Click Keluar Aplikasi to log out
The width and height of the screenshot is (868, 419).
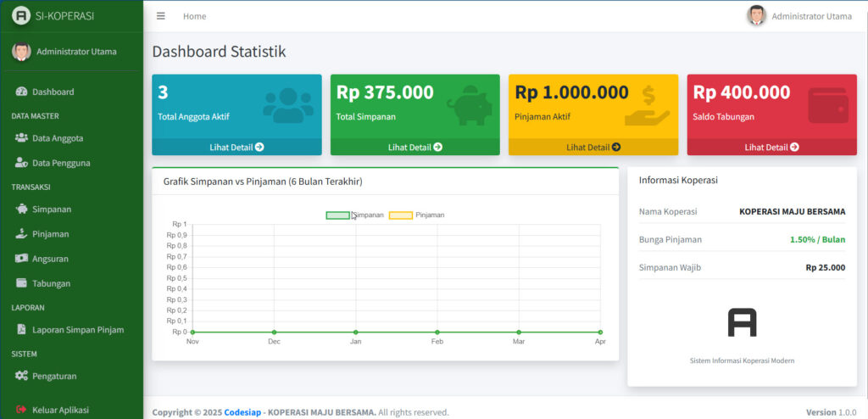pyautogui.click(x=60, y=410)
